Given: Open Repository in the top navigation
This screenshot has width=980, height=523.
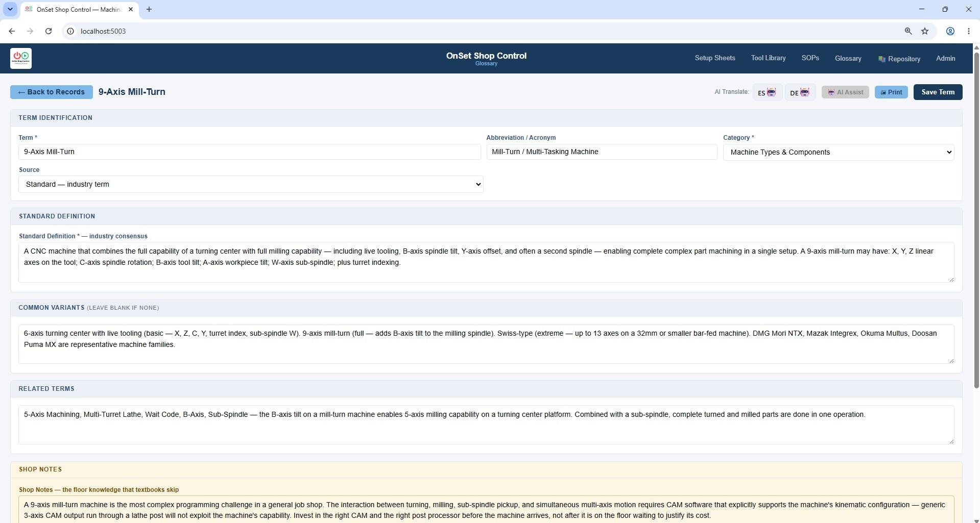Looking at the screenshot, I should click(899, 59).
